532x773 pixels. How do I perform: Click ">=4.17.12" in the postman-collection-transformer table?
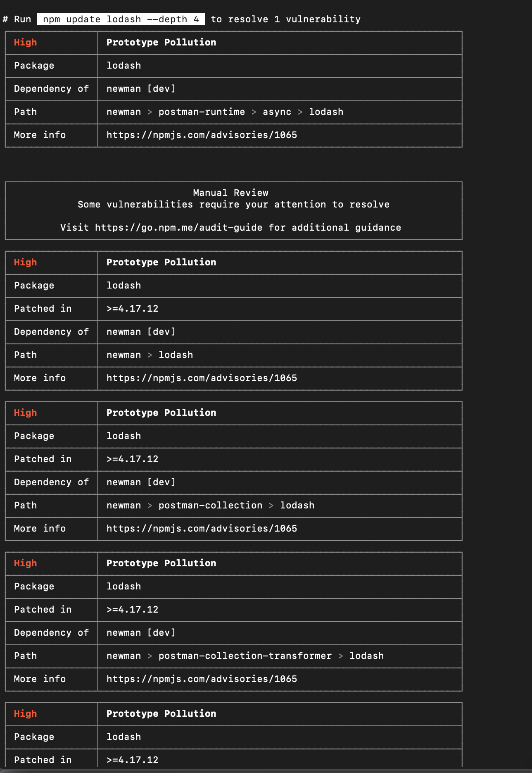(x=132, y=610)
